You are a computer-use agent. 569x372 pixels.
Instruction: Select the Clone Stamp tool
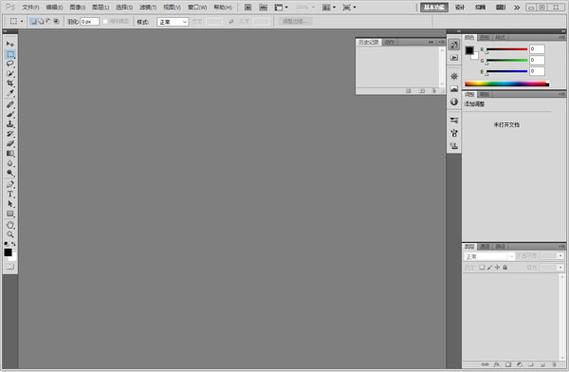(10, 124)
